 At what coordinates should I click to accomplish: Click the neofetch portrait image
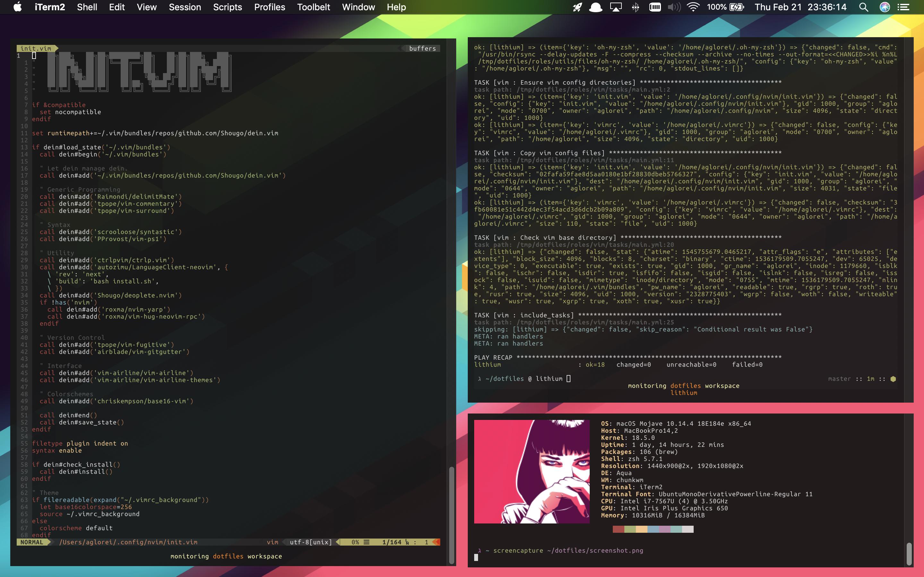[532, 472]
